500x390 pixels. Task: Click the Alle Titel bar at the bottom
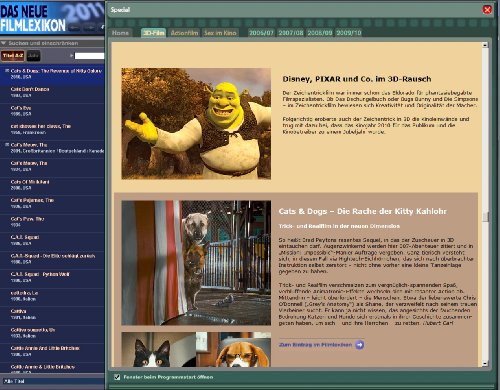(52, 381)
